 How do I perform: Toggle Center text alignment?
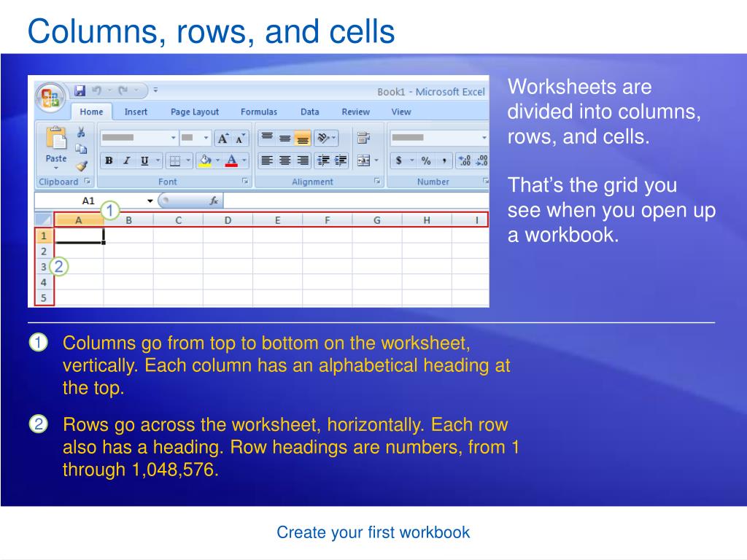(285, 160)
